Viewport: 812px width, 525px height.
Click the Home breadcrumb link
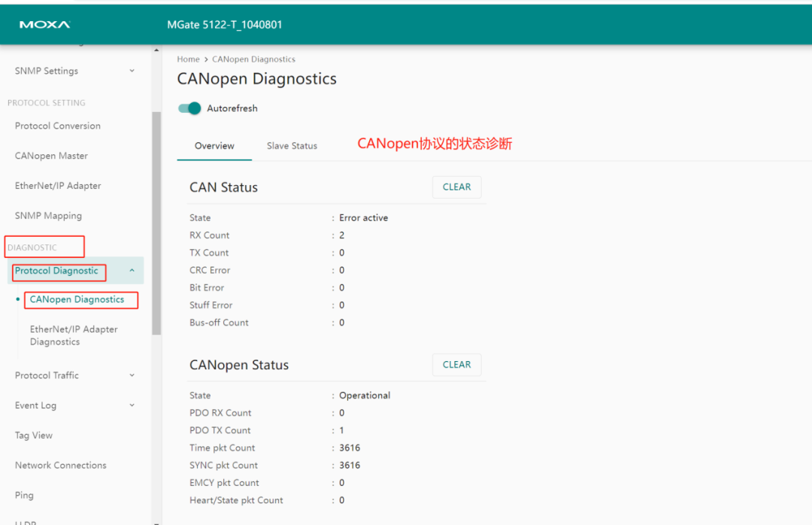[188, 59]
